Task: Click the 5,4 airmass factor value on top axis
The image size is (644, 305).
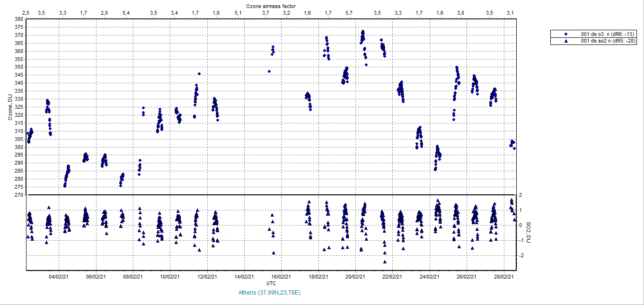Action: (x=126, y=12)
